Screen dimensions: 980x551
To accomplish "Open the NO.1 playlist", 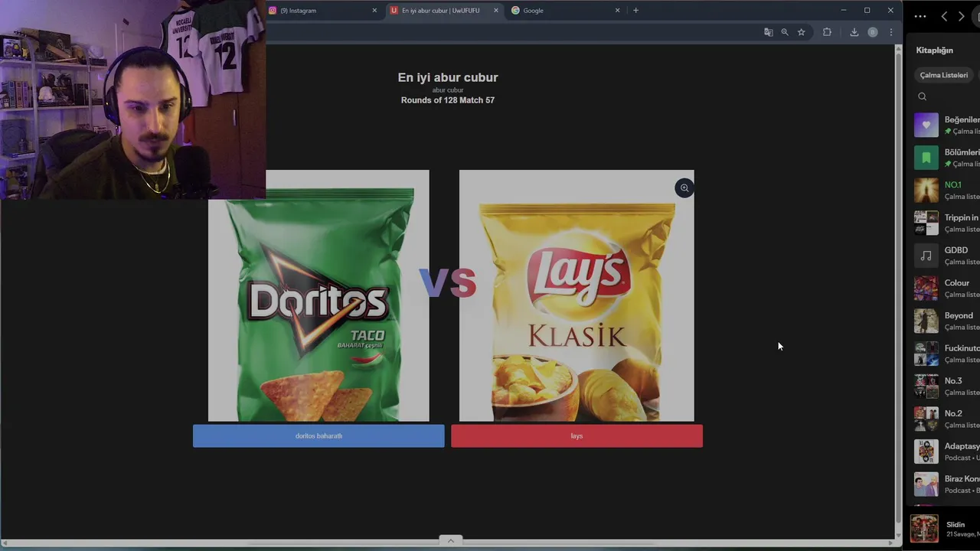I will [947, 190].
